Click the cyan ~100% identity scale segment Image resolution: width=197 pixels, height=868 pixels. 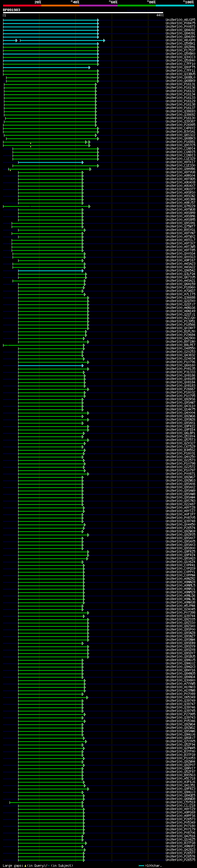[175, 6]
